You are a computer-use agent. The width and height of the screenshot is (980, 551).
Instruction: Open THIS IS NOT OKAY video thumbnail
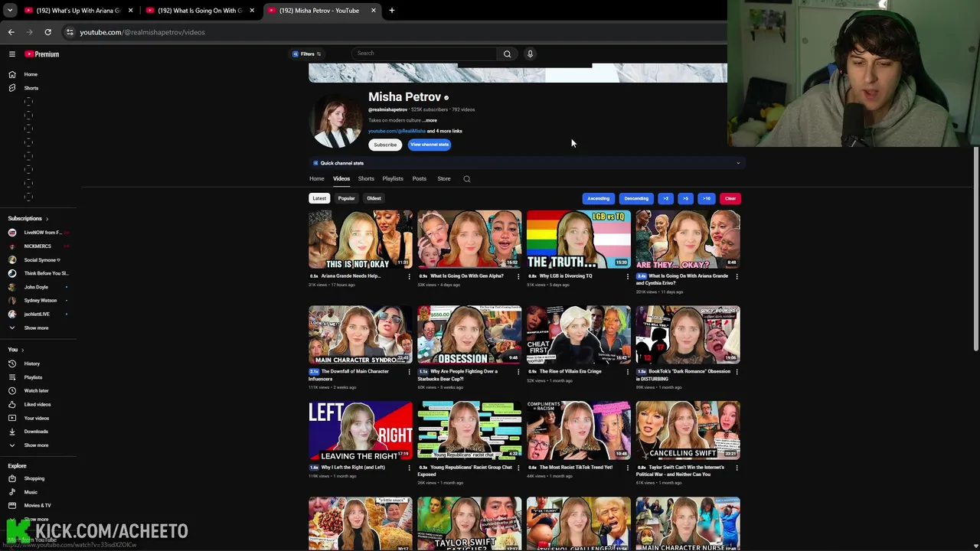coord(361,240)
